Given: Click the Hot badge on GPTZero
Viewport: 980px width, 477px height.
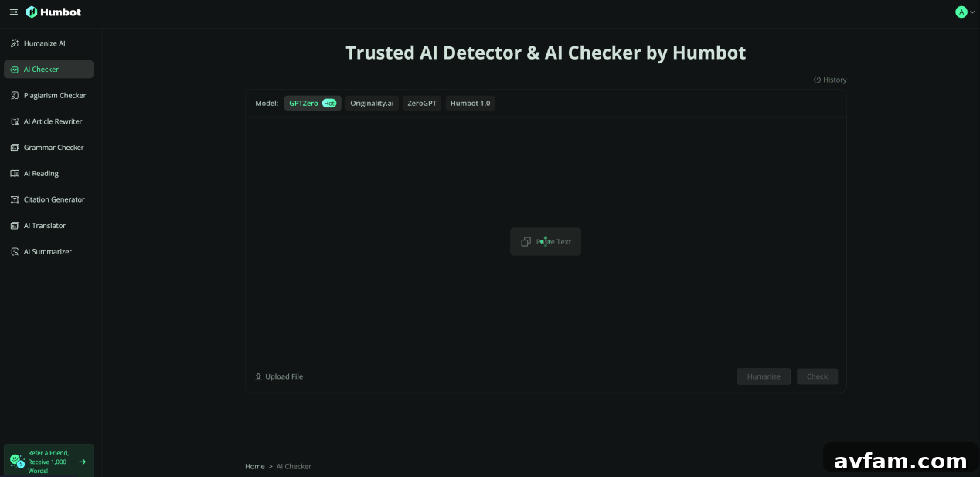Looking at the screenshot, I should (329, 103).
